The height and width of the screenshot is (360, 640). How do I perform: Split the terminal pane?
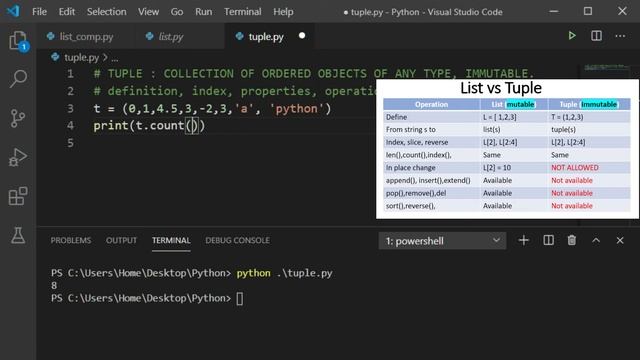pos(549,240)
